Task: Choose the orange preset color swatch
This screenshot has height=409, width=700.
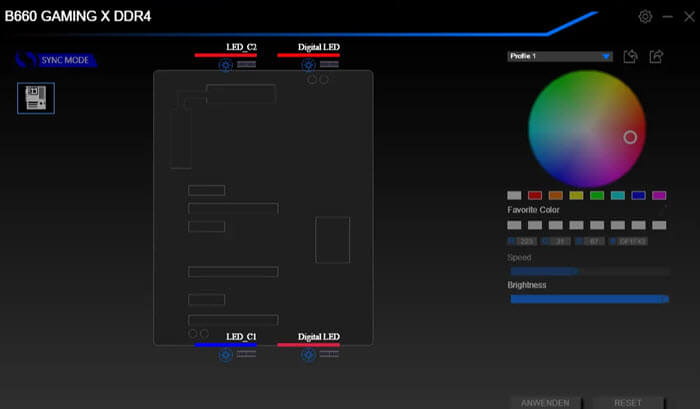Action: [555, 196]
